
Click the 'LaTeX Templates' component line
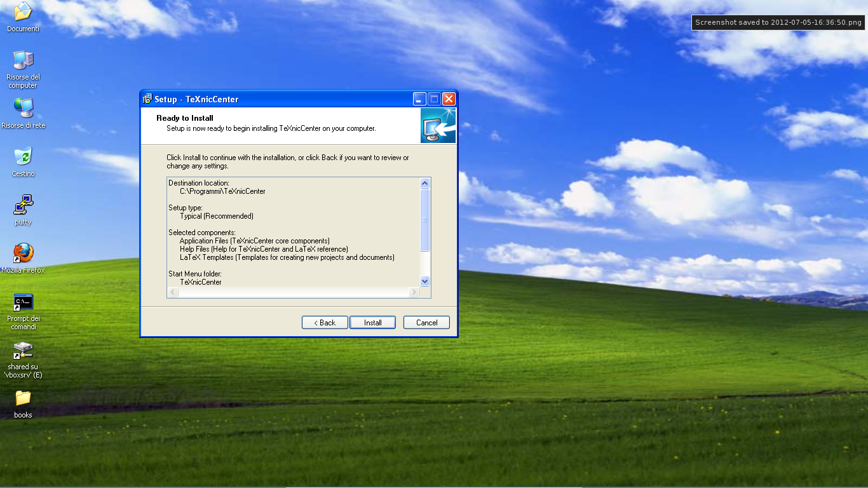coord(287,257)
